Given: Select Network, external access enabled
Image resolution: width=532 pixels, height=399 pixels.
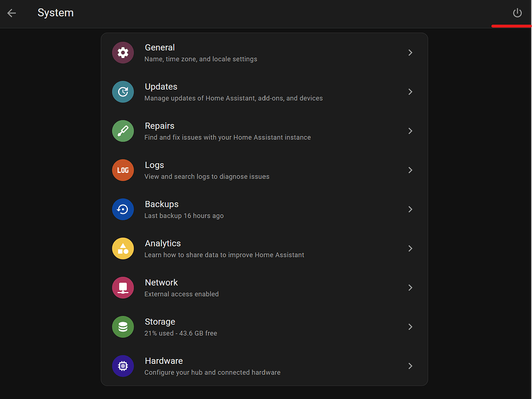Looking at the screenshot, I should pyautogui.click(x=181, y=288).
